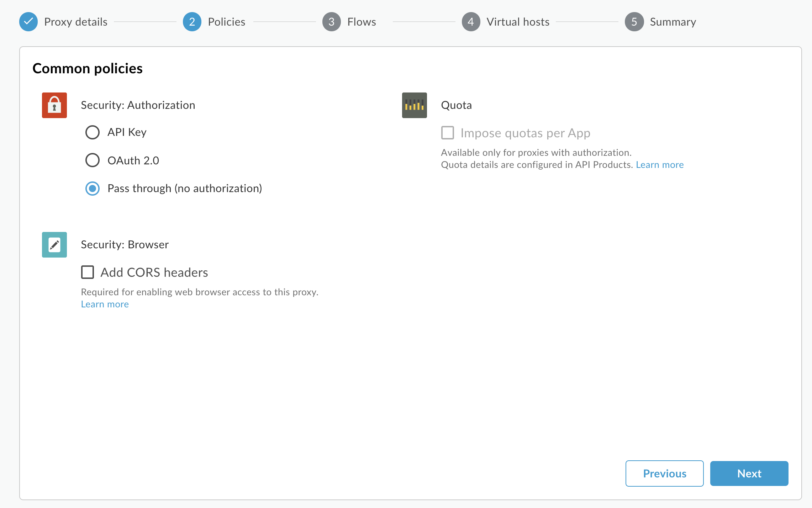The image size is (812, 508).
Task: Click the Previous button to go back
Action: pos(664,473)
